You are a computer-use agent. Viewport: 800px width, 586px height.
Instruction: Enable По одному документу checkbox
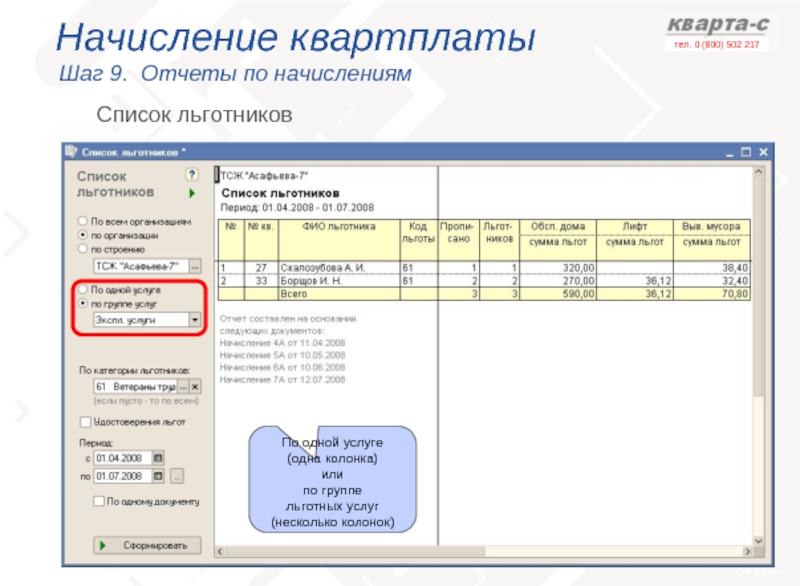(x=99, y=501)
